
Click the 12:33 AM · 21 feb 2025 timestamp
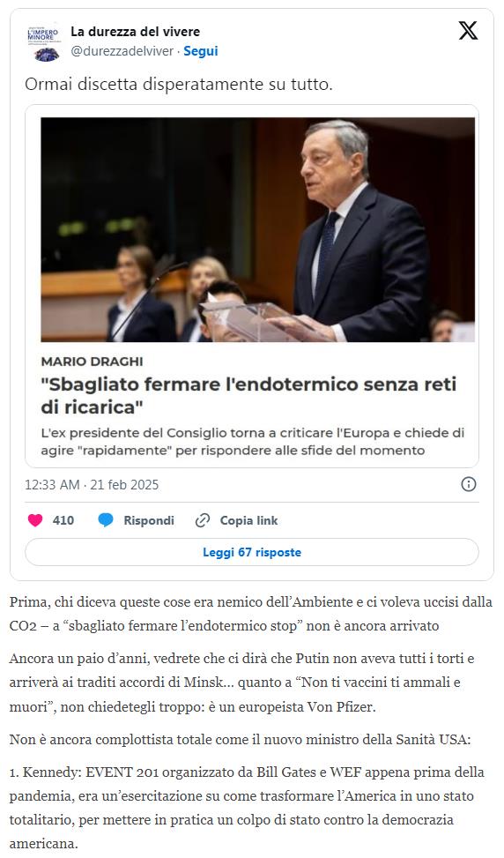pos(92,485)
